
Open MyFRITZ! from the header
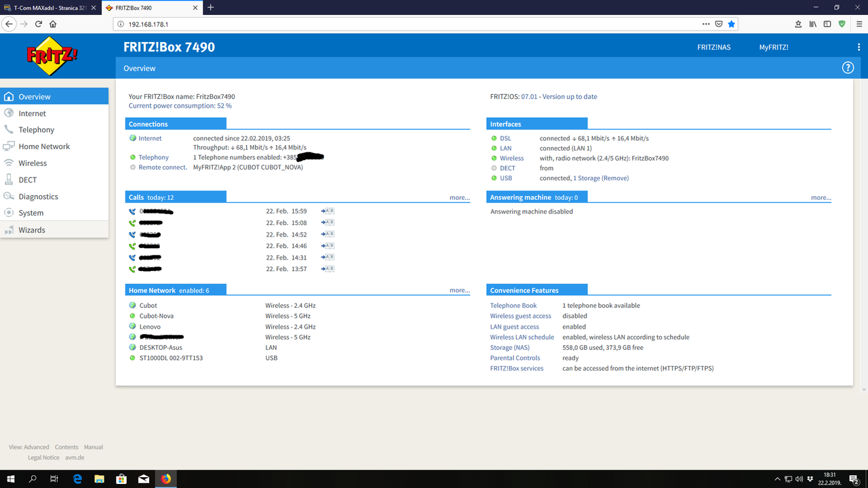(774, 47)
